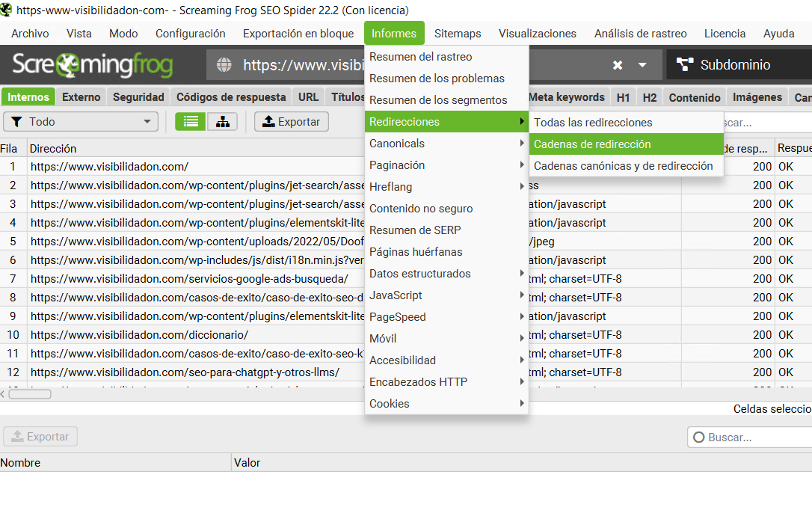The height and width of the screenshot is (516, 812).
Task: Switch to Códigos de respuesta tab
Action: point(231,97)
